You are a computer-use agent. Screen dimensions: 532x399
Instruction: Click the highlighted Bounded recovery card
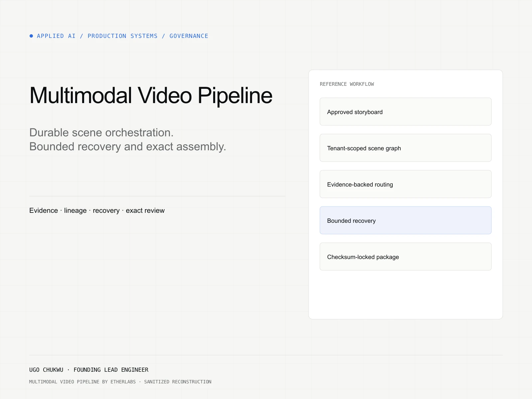405,220
